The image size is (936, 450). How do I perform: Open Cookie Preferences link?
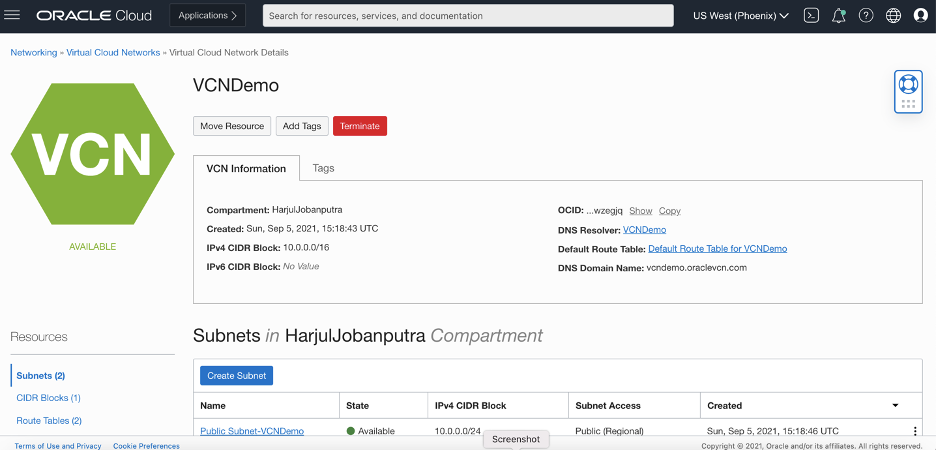pyautogui.click(x=146, y=446)
